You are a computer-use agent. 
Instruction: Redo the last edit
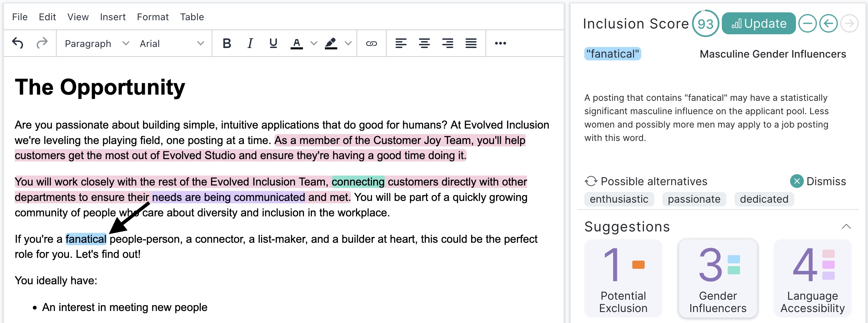pos(42,43)
